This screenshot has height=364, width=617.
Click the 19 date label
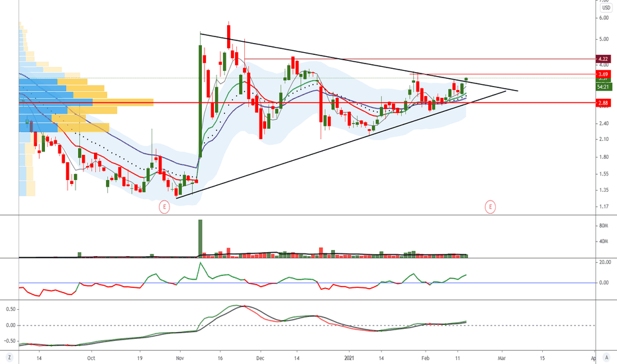(140, 358)
